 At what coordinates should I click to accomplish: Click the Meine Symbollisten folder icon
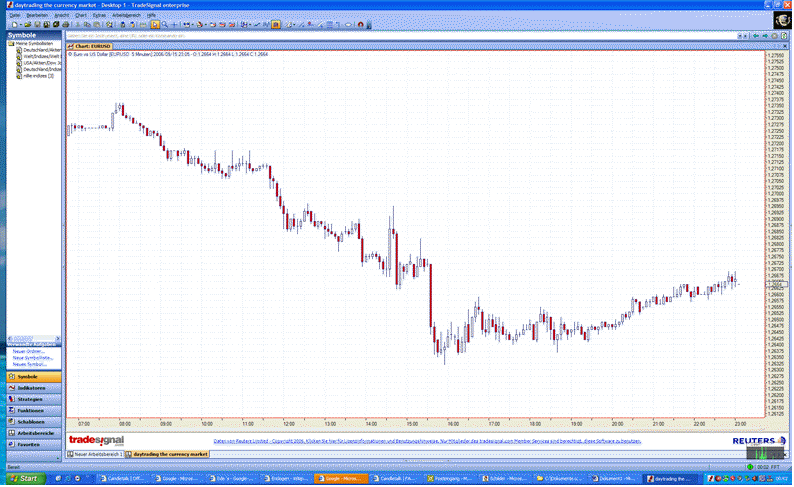coord(9,44)
